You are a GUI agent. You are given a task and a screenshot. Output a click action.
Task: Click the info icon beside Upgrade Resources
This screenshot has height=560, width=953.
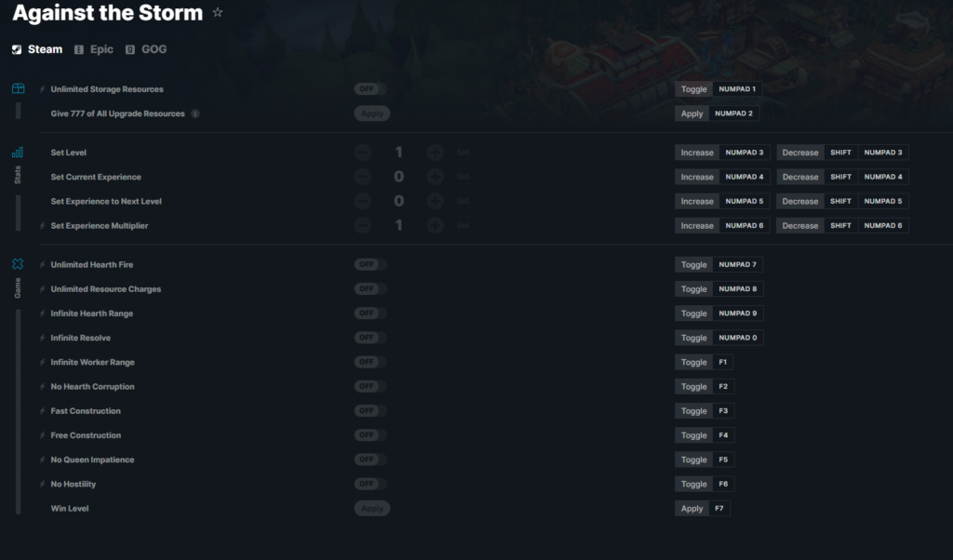(x=195, y=113)
